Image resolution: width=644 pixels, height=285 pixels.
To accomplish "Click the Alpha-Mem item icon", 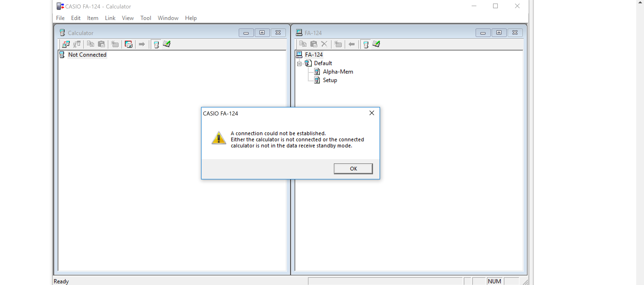I will pyautogui.click(x=317, y=72).
